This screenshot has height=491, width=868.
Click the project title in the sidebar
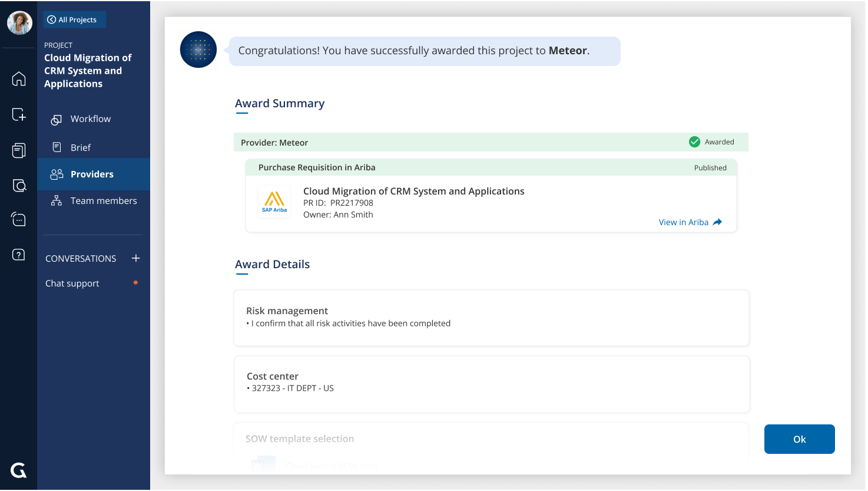88,71
